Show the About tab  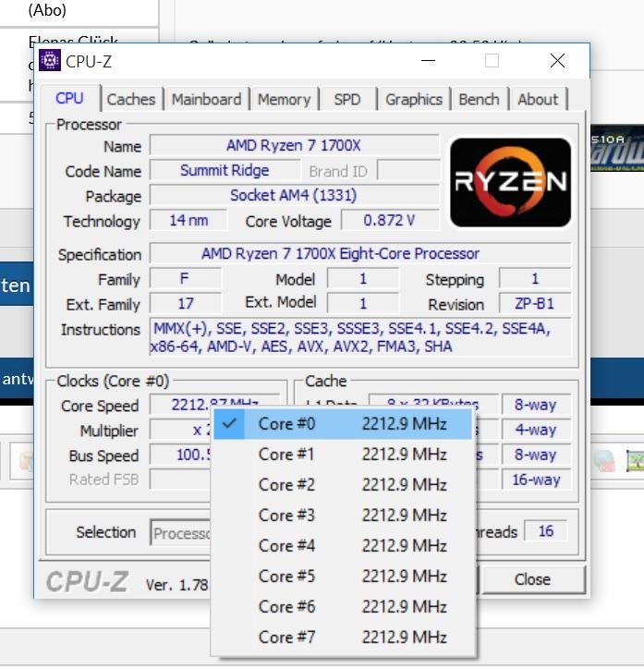point(538,99)
